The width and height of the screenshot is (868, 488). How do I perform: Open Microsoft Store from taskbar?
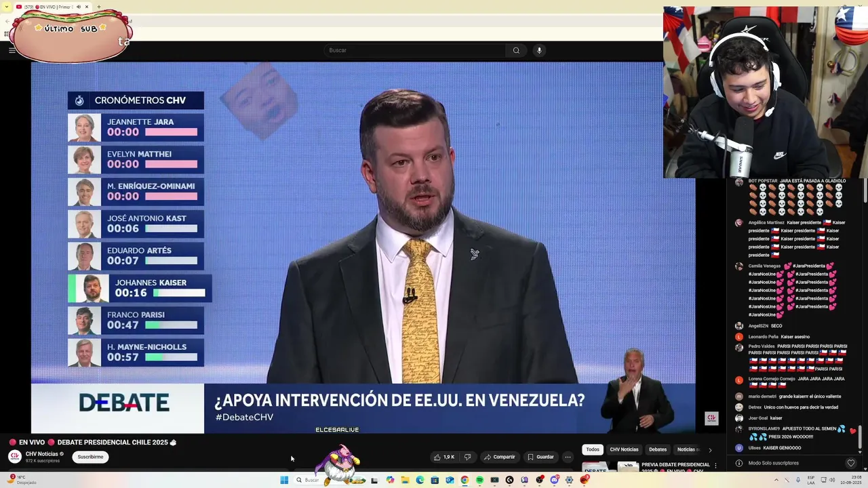pyautogui.click(x=435, y=480)
